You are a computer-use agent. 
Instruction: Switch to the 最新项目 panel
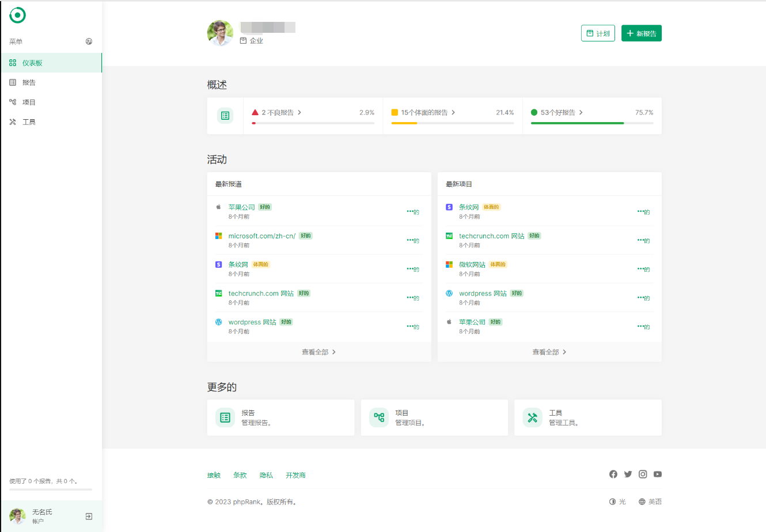pyautogui.click(x=459, y=184)
